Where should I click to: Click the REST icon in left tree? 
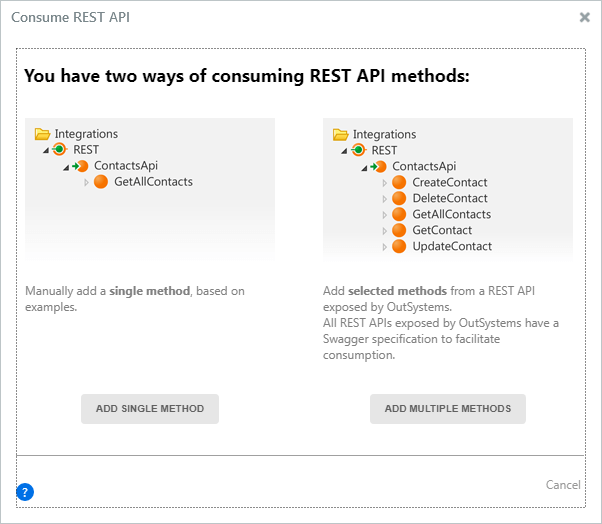coord(60,150)
